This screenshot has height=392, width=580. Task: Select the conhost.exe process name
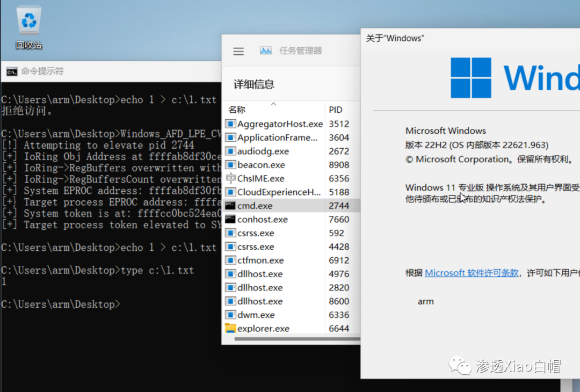point(263,220)
